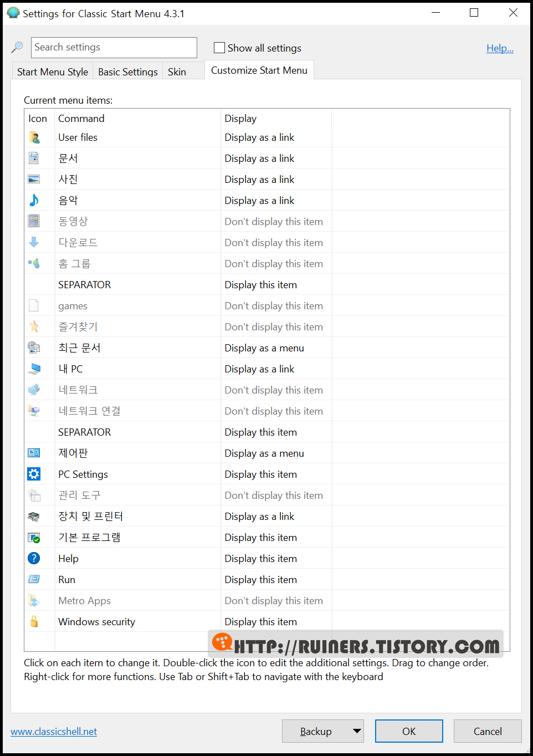The image size is (533, 756).
Task: Open display option for User files
Action: point(259,137)
